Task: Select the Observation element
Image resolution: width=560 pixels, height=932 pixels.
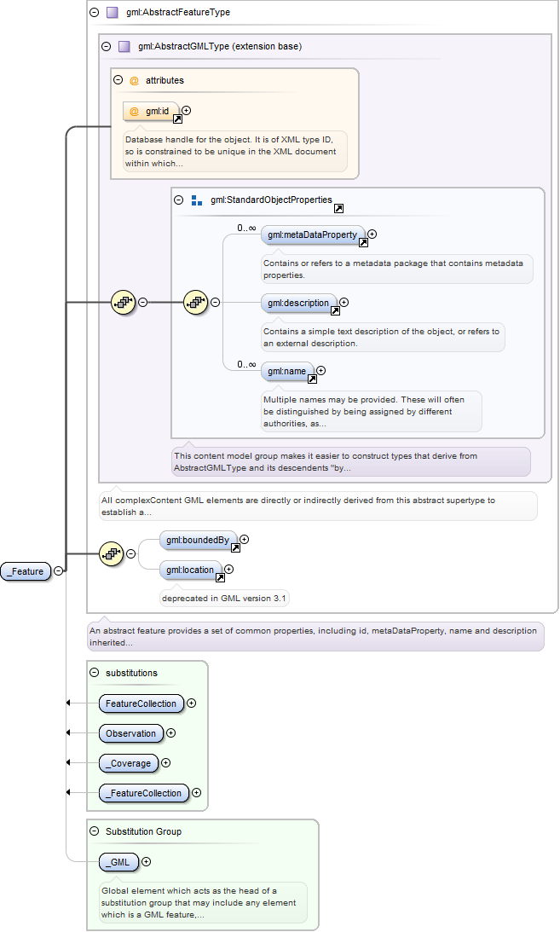Action: (x=130, y=733)
